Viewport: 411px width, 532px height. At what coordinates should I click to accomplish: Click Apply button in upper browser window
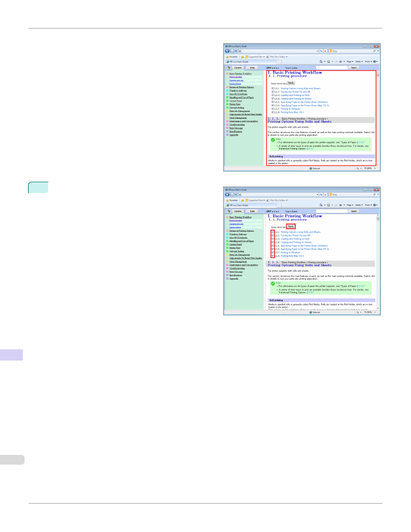291,83
